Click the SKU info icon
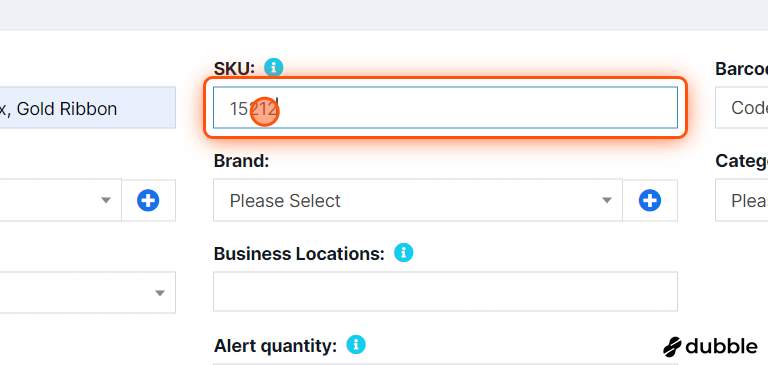This screenshot has width=768, height=365. point(274,68)
